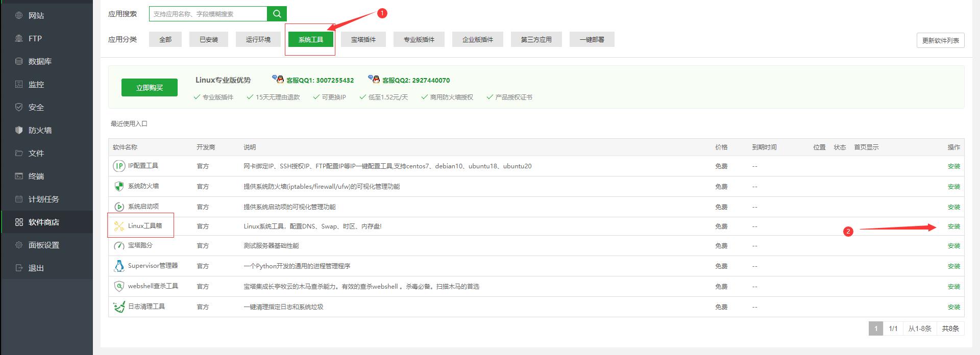Focus the 应用搜索 input field
Screen dimensions: 980x355
coord(208,14)
